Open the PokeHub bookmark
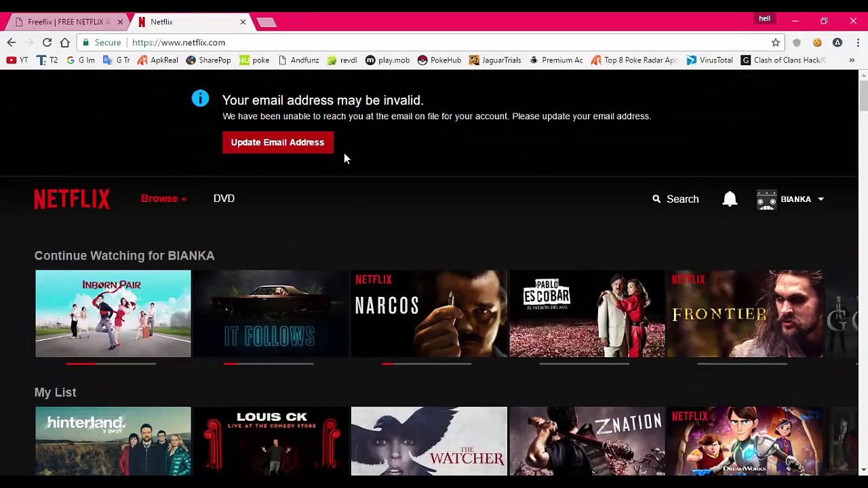868x488 pixels. (439, 60)
